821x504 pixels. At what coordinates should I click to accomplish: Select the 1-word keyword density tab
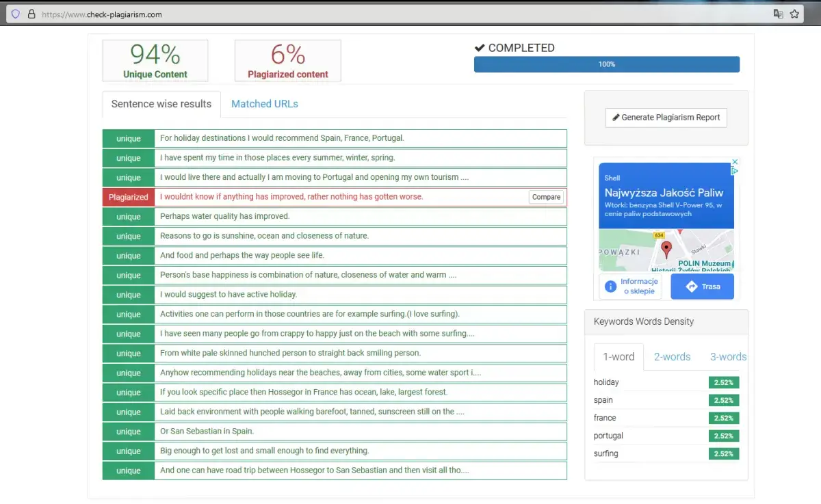pyautogui.click(x=618, y=356)
